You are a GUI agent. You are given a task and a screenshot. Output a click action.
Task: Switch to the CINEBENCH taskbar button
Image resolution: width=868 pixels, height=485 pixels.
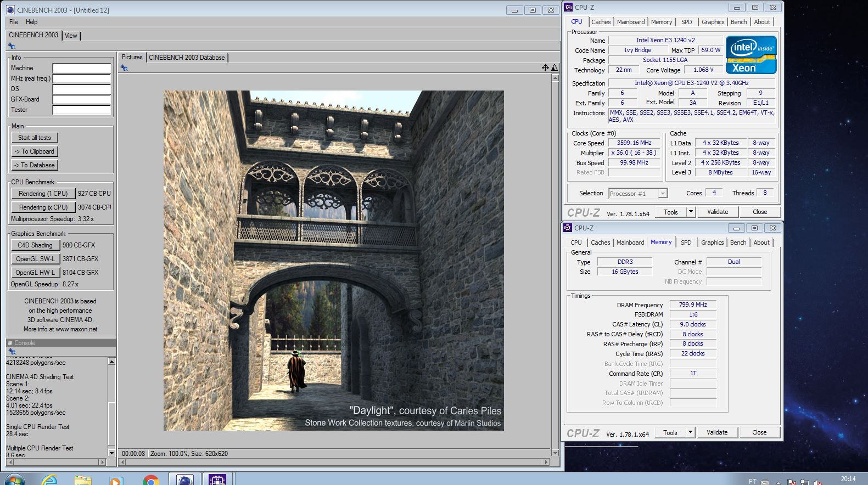pos(185,480)
